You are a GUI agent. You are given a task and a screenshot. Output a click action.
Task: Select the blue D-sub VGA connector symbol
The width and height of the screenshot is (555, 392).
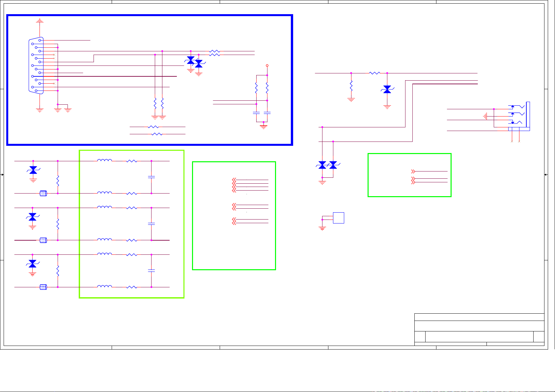pyautogui.click(x=36, y=65)
